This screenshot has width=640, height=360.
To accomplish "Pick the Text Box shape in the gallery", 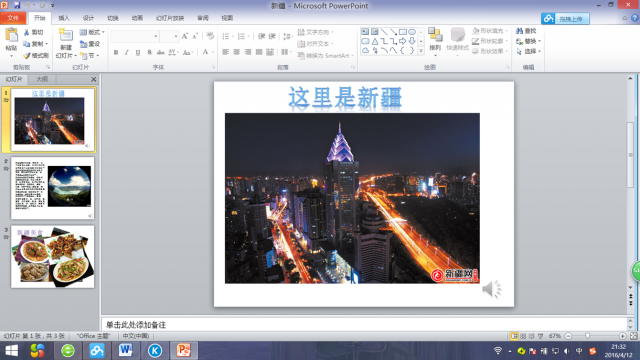I will (365, 32).
